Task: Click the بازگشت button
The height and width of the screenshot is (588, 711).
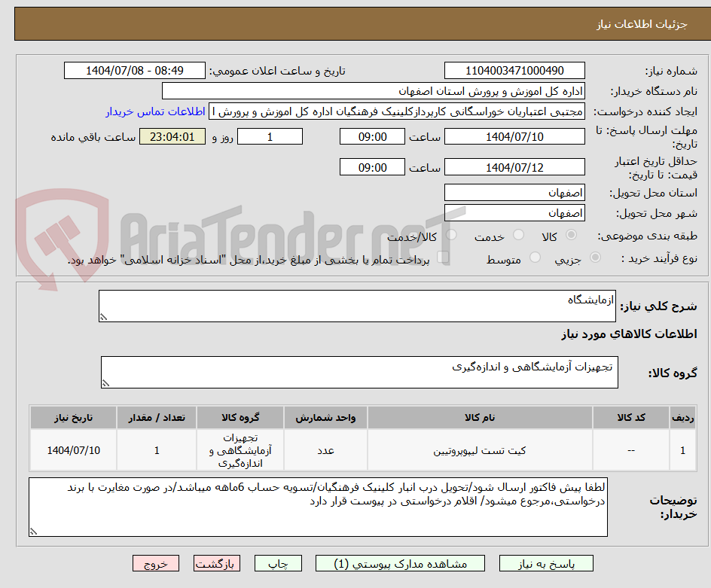Action: (x=217, y=563)
